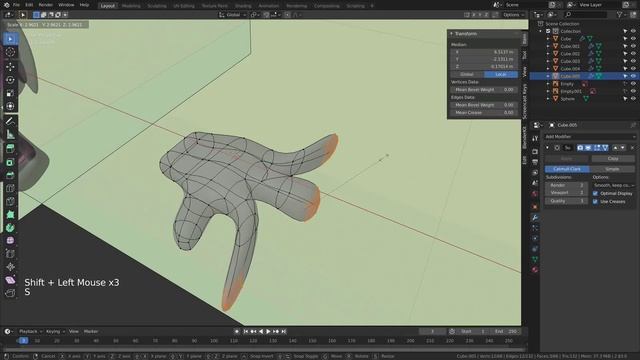Screen dimensions: 640x360
Task: Expand the Sphere outliner row
Action: [548, 99]
